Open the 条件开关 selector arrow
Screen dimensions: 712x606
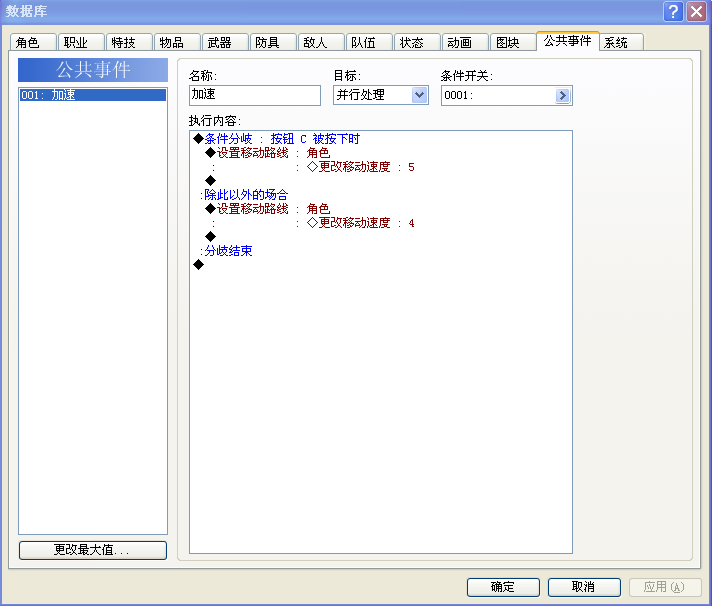pyautogui.click(x=563, y=95)
